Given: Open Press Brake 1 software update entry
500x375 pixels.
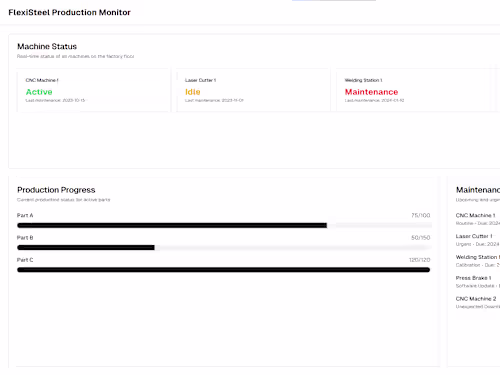Looking at the screenshot, I should (478, 282).
